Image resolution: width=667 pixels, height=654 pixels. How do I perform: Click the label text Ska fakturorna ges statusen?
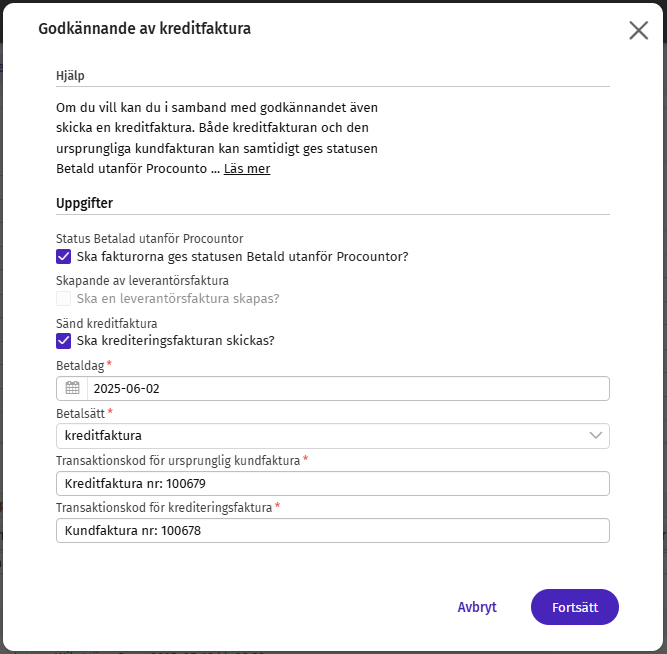pos(160,257)
